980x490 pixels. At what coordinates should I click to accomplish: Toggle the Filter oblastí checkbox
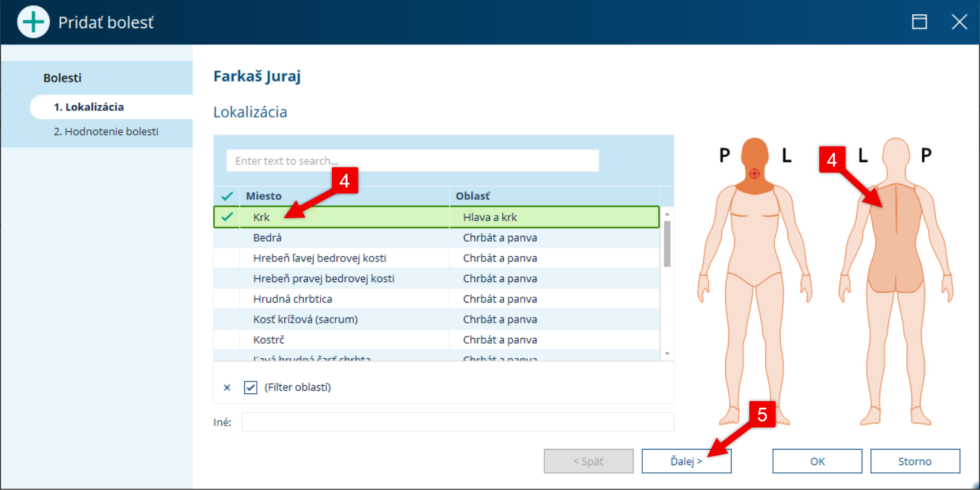pyautogui.click(x=250, y=387)
